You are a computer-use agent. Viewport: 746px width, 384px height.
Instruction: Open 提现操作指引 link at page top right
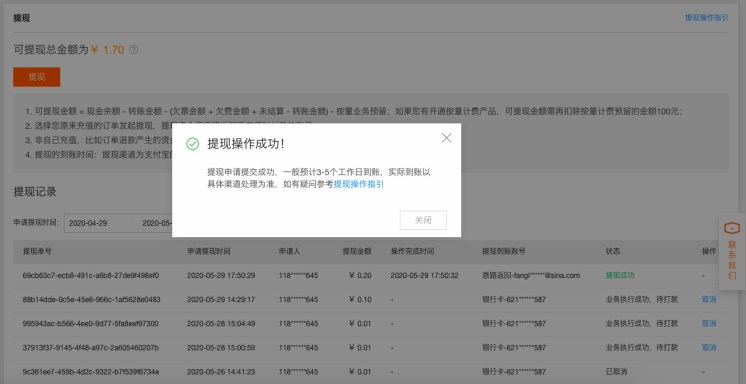pos(707,18)
